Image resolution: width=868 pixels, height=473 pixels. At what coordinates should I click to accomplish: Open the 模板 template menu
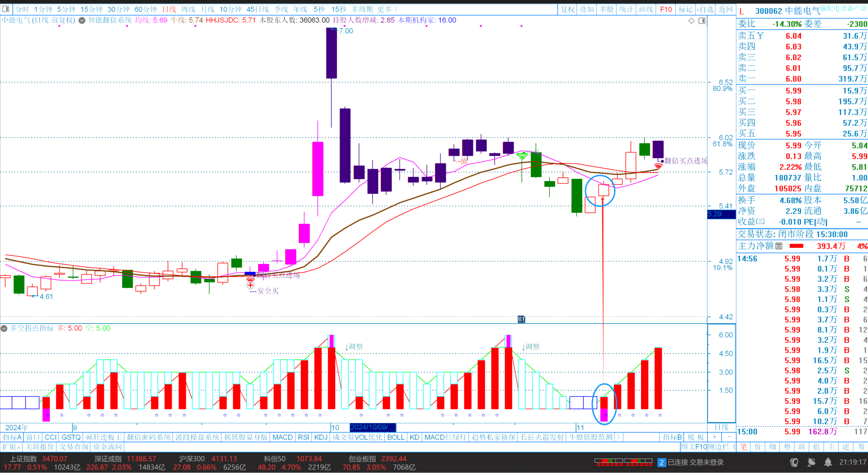coord(696,437)
